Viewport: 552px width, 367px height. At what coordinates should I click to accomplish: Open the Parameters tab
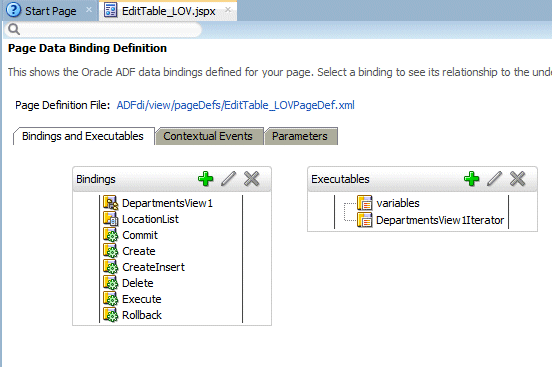click(300, 136)
